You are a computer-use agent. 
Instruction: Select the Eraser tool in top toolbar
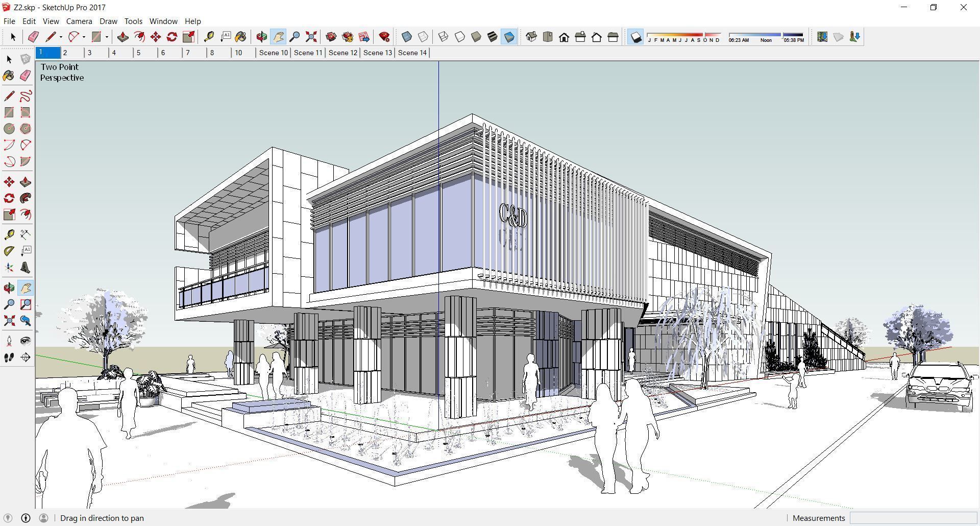[x=34, y=37]
